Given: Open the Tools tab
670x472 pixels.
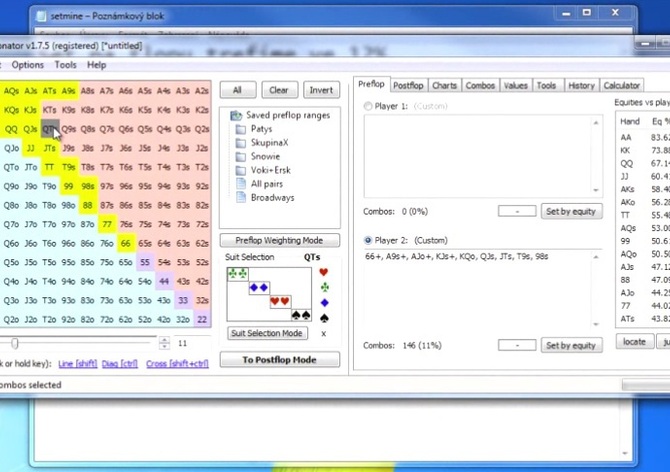Looking at the screenshot, I should (x=546, y=85).
